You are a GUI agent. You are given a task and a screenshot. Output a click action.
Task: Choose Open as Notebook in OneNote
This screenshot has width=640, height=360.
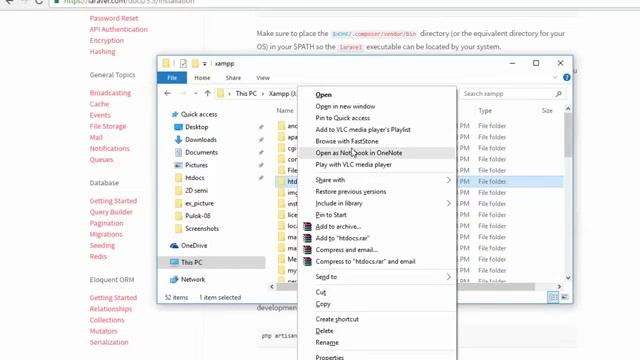coord(358,153)
